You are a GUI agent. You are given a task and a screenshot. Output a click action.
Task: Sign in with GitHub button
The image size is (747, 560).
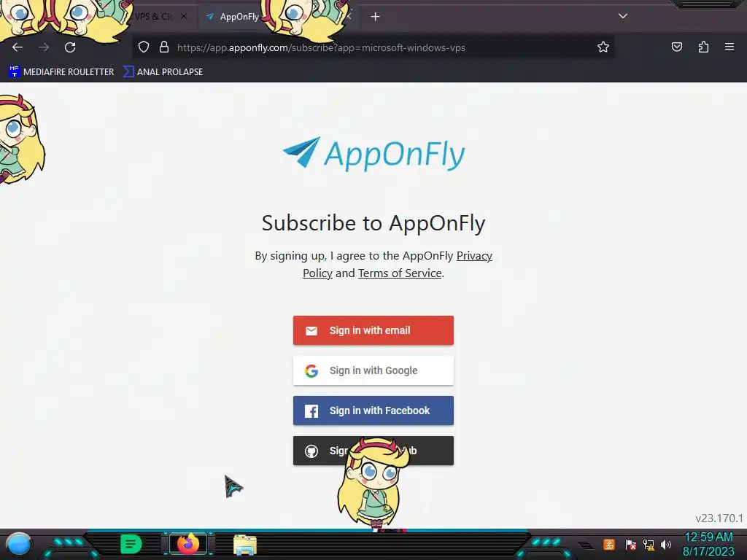tap(373, 451)
